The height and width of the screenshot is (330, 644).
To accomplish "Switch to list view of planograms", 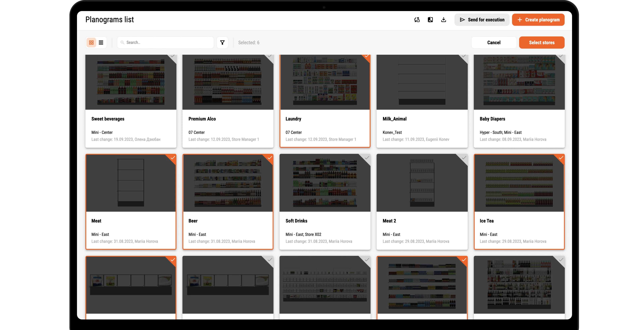I will point(101,42).
